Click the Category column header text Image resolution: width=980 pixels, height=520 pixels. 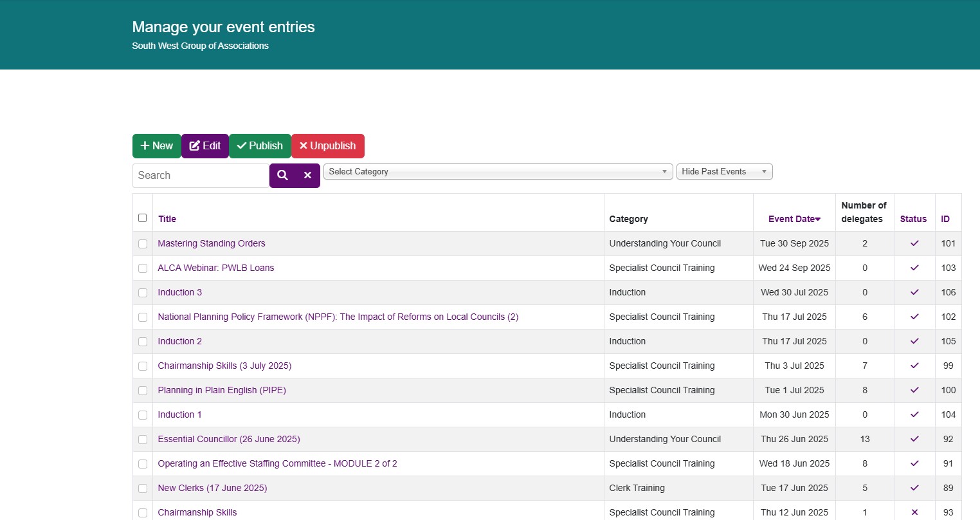pos(628,219)
